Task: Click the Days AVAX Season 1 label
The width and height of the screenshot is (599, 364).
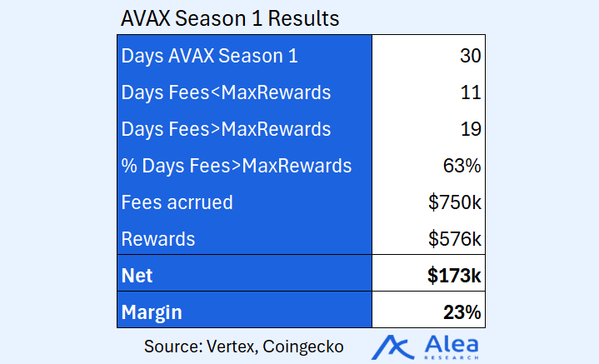Action: [x=209, y=56]
